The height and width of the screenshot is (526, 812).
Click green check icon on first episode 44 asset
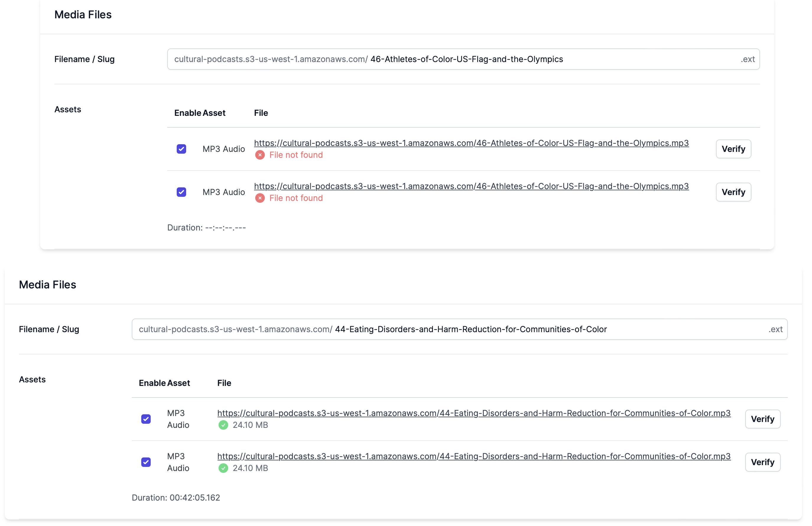tap(223, 425)
